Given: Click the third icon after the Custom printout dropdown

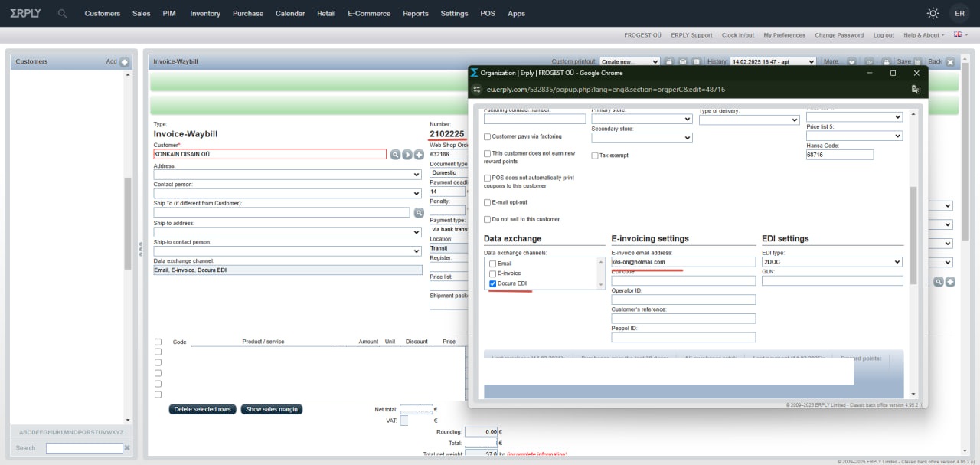Looking at the screenshot, I should (696, 61).
